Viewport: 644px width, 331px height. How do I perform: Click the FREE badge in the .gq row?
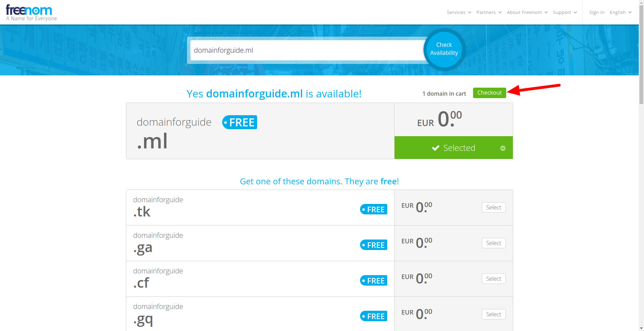coord(374,316)
